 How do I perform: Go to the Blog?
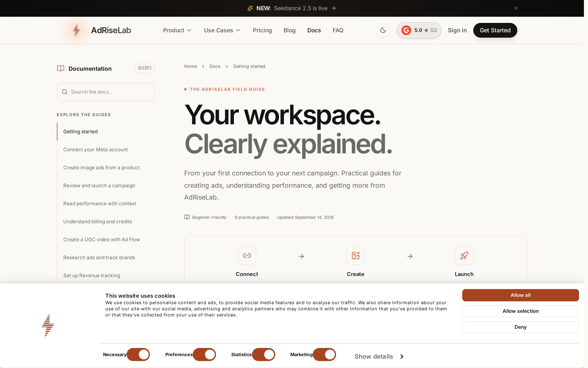coord(289,30)
